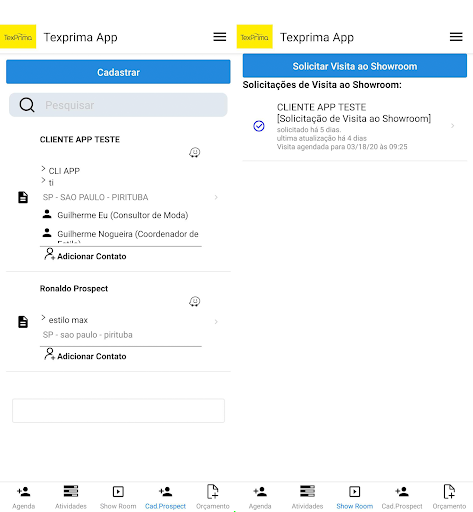Tap Waze icon for CLIENTE APP TESTE

(195, 152)
